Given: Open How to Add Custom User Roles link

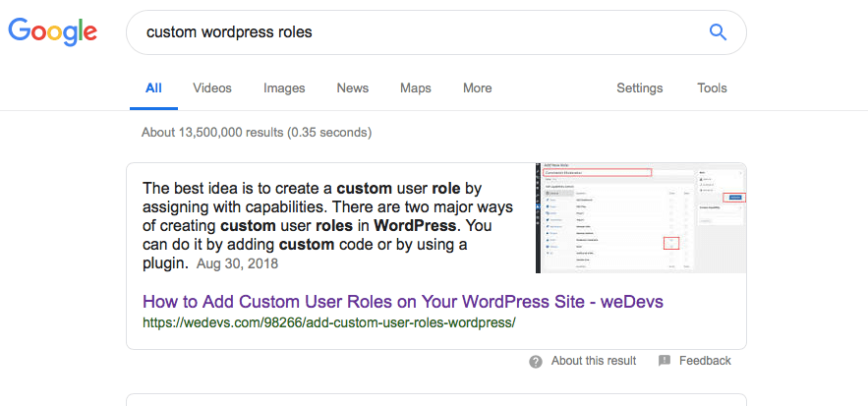Looking at the screenshot, I should click(x=403, y=302).
